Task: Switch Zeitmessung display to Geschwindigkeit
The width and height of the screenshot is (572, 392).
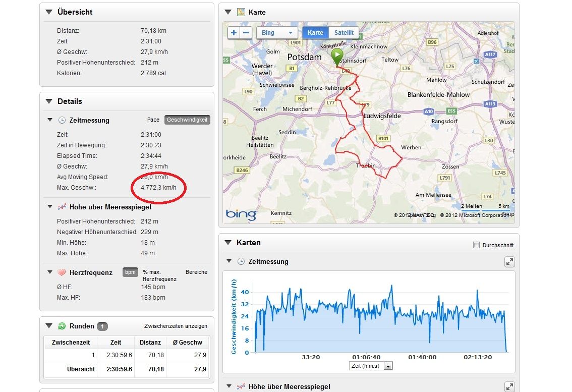Action: [x=187, y=120]
